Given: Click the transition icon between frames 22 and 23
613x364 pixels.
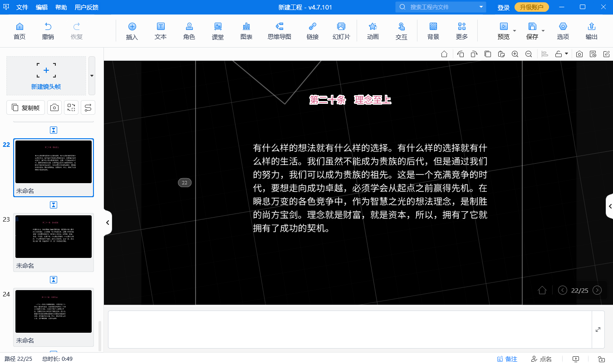Looking at the screenshot, I should 54,205.
